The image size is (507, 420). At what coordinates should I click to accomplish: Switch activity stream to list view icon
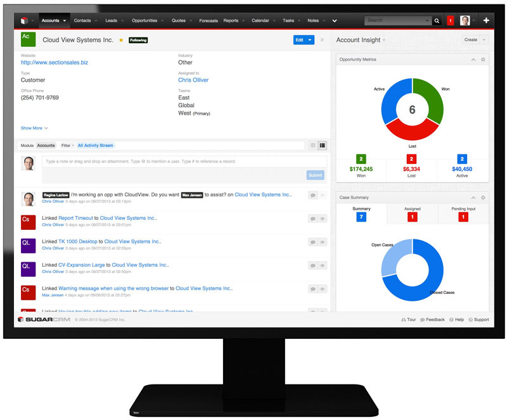[323, 146]
